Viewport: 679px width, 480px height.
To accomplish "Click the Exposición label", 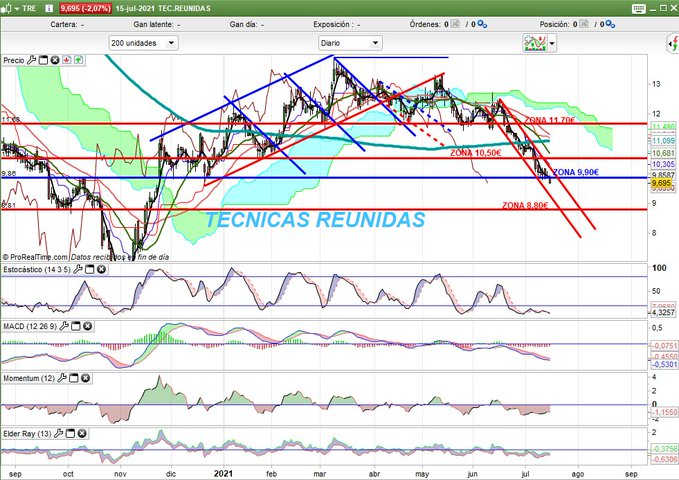I will point(333,25).
